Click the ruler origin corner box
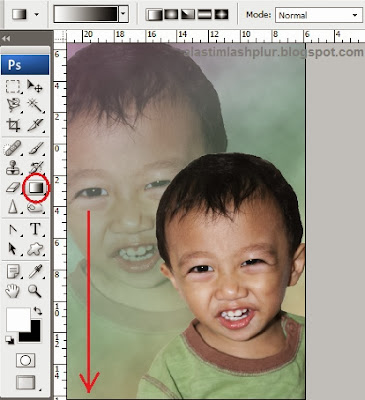365x400 pixels. (x=60, y=37)
